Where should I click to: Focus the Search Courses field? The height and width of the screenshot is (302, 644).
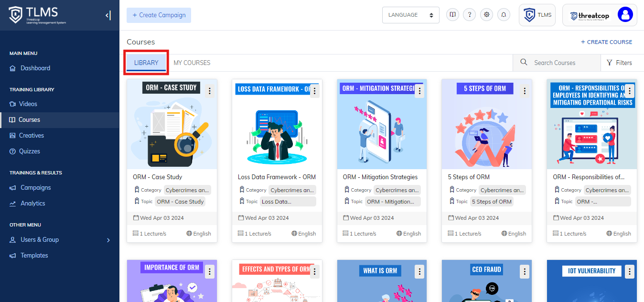tap(557, 63)
